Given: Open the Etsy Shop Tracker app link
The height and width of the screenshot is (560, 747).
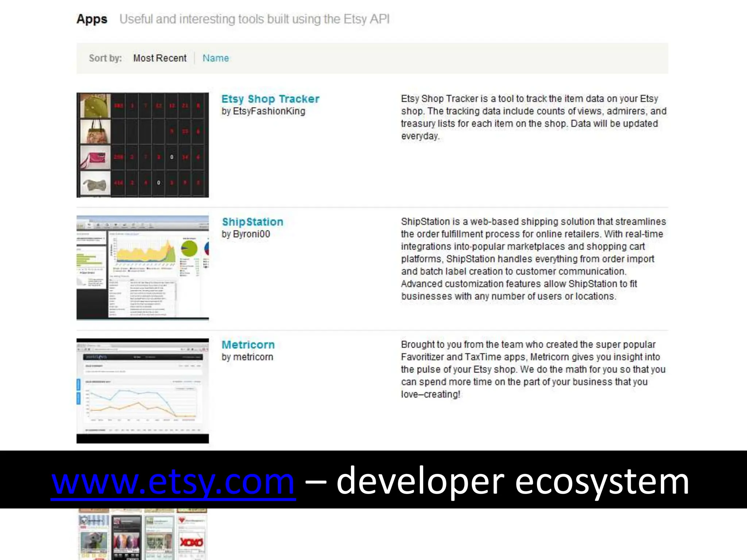Looking at the screenshot, I should tap(270, 99).
